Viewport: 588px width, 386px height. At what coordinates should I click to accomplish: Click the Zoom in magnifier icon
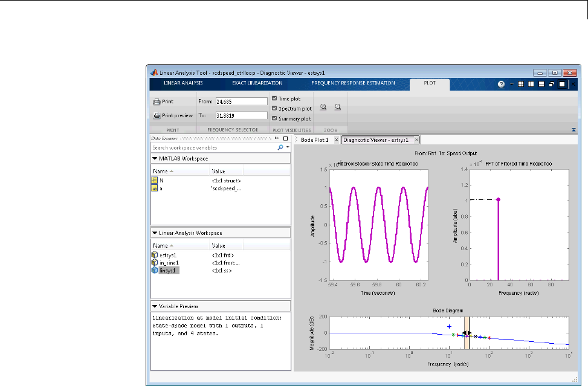pyautogui.click(x=324, y=106)
